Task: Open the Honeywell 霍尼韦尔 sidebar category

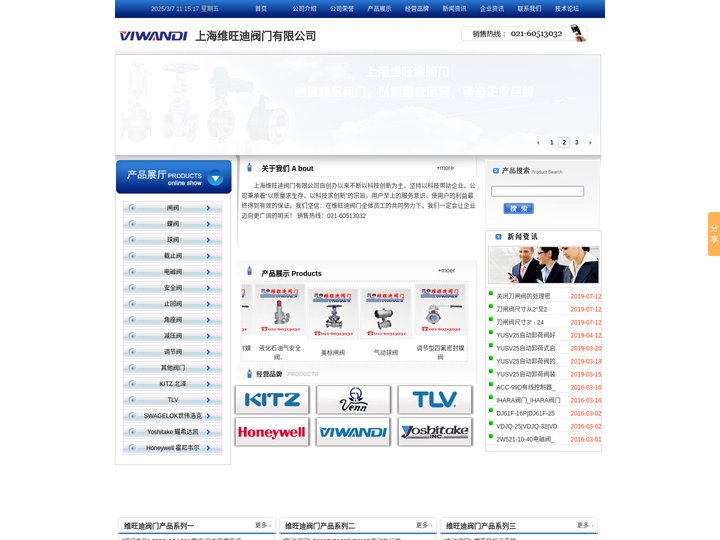Action: [x=173, y=448]
